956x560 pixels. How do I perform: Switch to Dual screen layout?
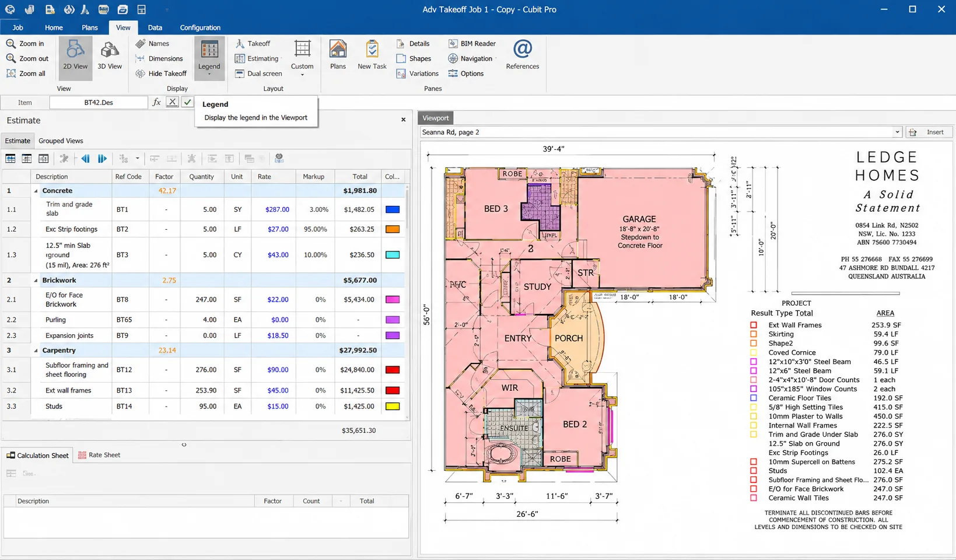(258, 74)
